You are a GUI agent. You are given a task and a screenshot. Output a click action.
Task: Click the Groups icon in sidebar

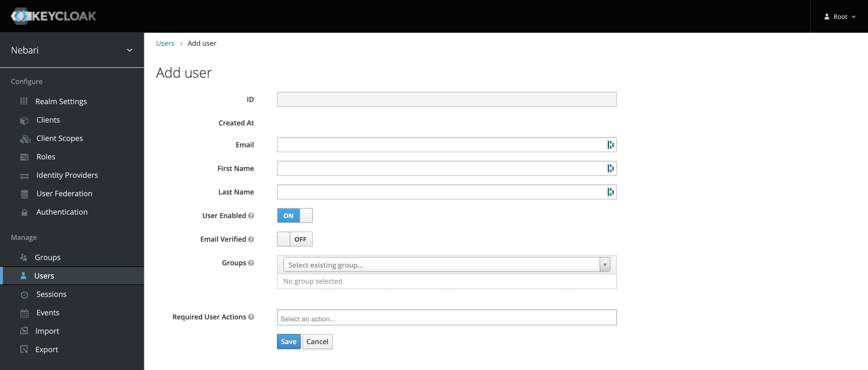tap(23, 257)
